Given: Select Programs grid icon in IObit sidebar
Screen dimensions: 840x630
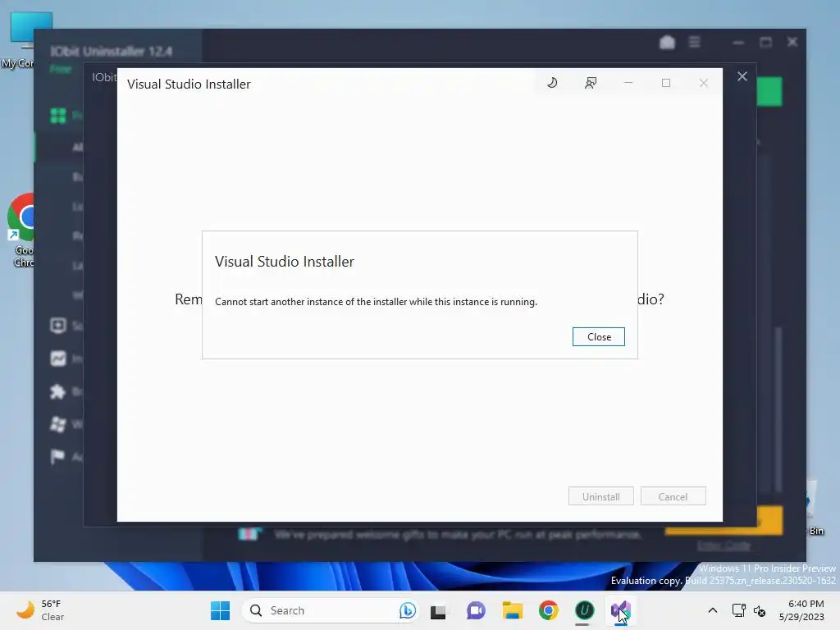Looking at the screenshot, I should click(58, 116).
